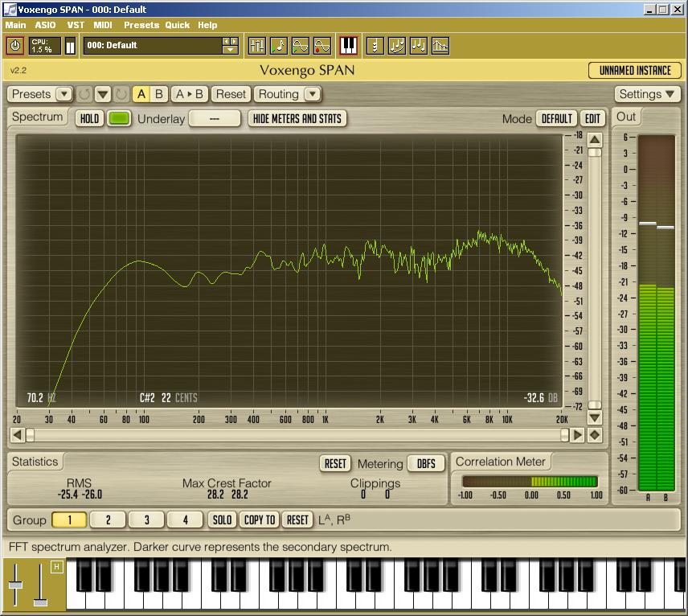Click the diamond reset-zoom icon
Screen dimensions: 688x616
coord(595,435)
